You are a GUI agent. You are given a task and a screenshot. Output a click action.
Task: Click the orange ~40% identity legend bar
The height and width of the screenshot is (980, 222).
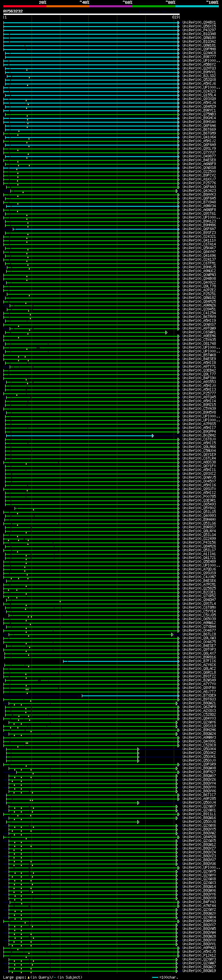click(x=68, y=7)
